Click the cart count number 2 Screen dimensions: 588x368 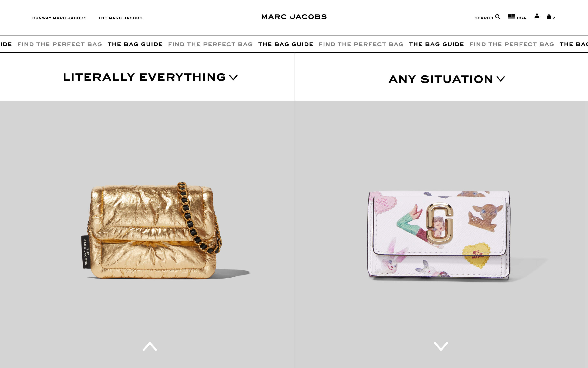pos(554,18)
